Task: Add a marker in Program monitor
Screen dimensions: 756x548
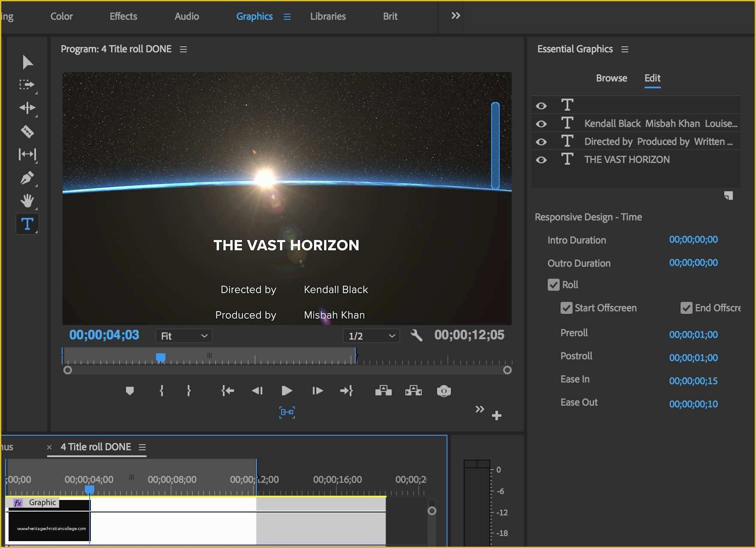Action: point(130,391)
